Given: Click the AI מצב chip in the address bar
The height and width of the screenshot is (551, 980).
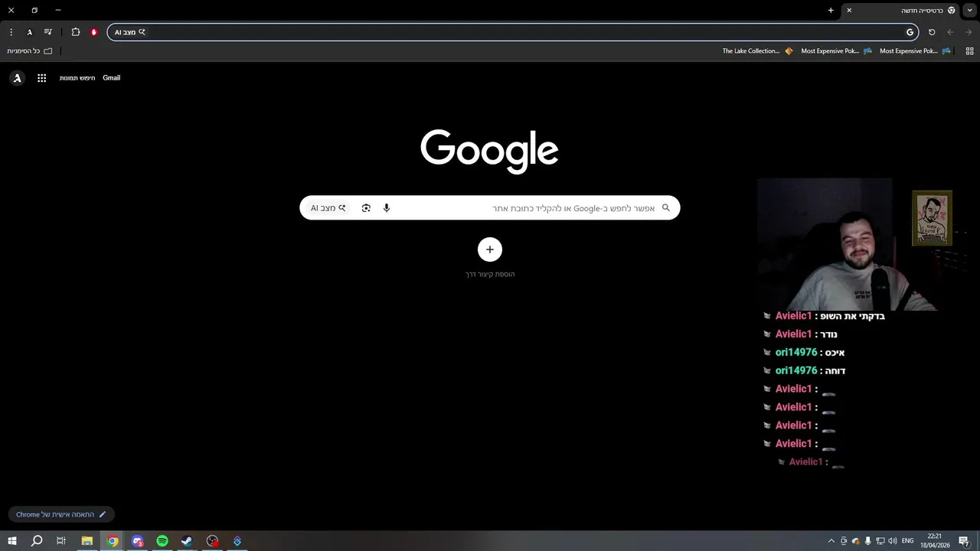Looking at the screenshot, I should [x=130, y=32].
